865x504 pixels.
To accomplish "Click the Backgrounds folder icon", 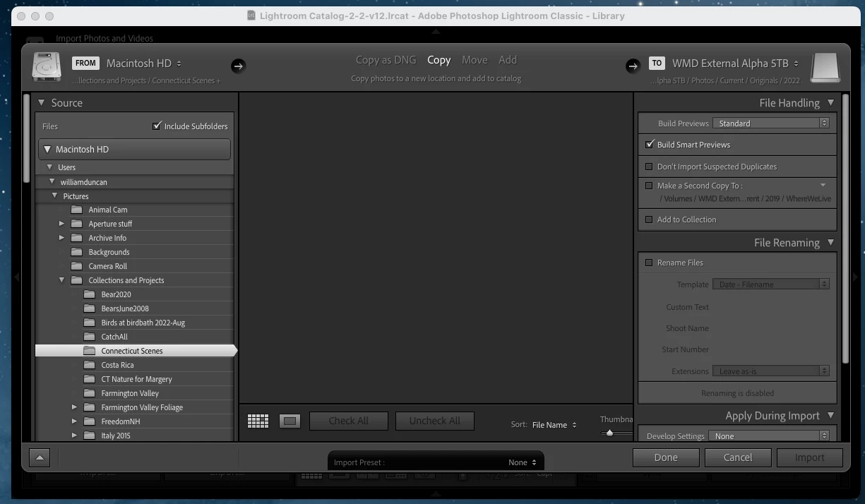I will (x=76, y=252).
